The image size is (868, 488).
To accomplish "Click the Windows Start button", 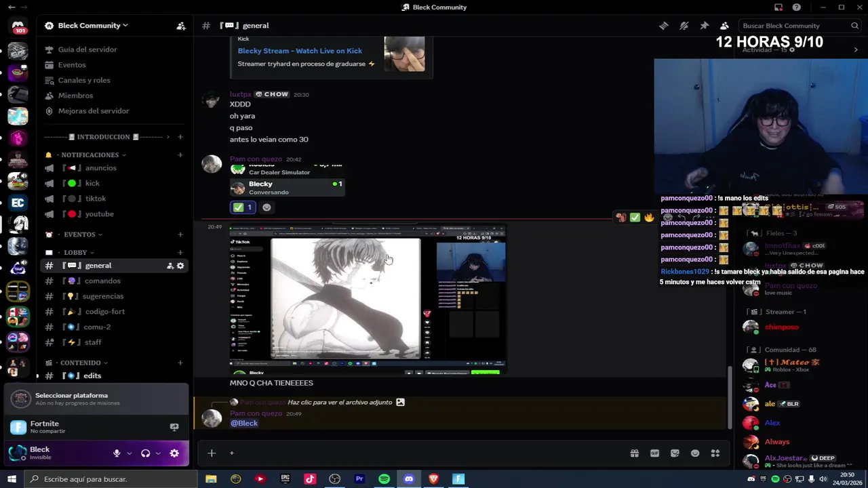I will pyautogui.click(x=12, y=479).
